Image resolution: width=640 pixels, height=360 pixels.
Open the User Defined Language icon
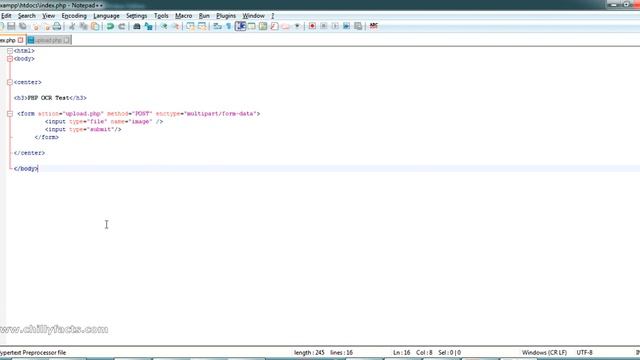251,26
